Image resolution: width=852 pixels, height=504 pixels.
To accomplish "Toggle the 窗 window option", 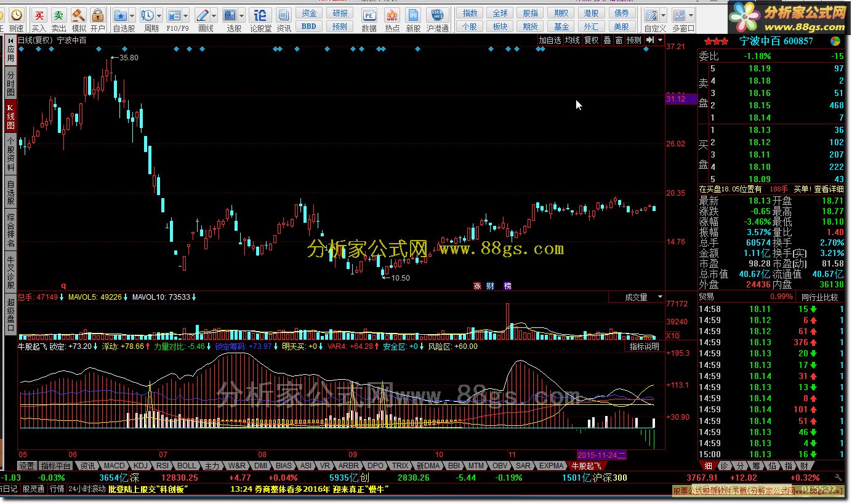I will click(619, 40).
